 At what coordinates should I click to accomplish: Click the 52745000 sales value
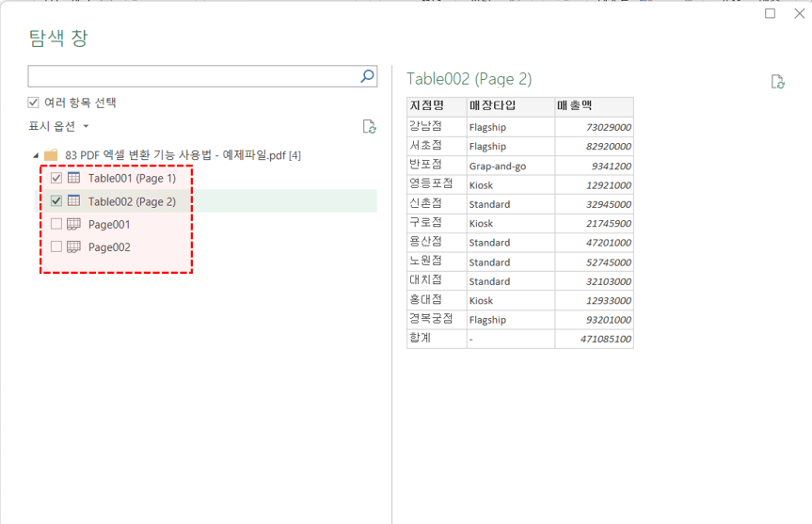594,262
